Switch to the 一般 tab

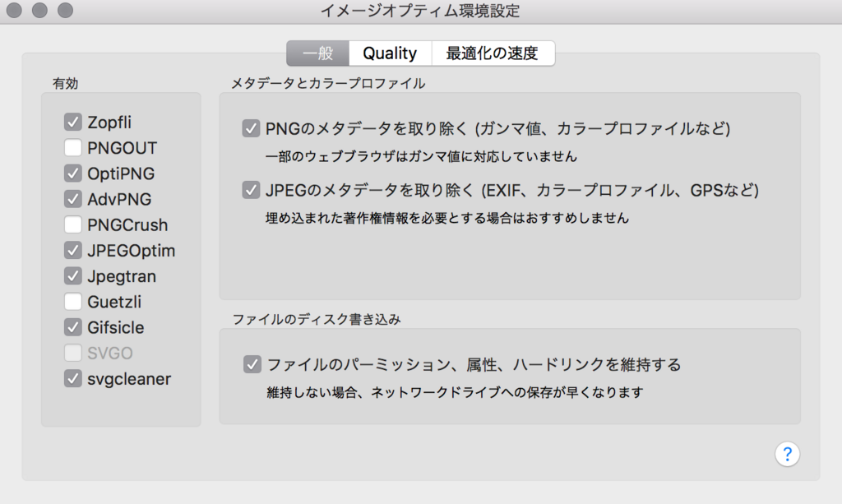[x=318, y=53]
